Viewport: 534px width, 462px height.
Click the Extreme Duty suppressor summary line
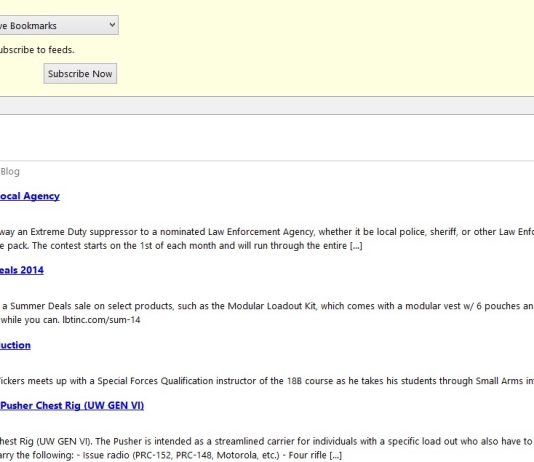click(x=267, y=232)
